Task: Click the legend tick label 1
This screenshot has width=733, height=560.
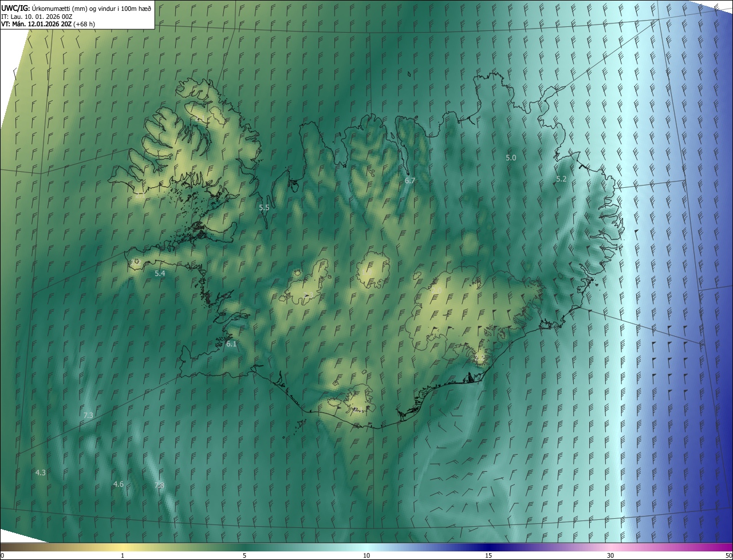Action: click(123, 556)
